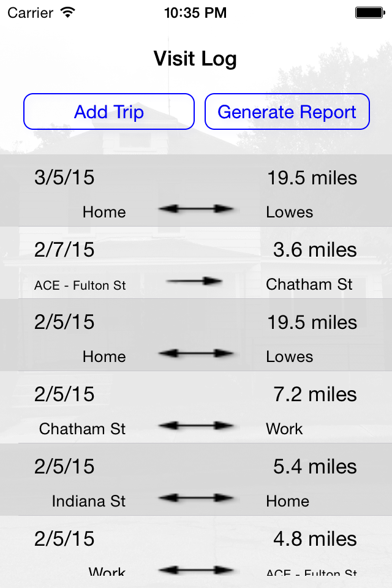Tap the Indiana St origin label
The height and width of the screenshot is (588, 392).
point(89,501)
